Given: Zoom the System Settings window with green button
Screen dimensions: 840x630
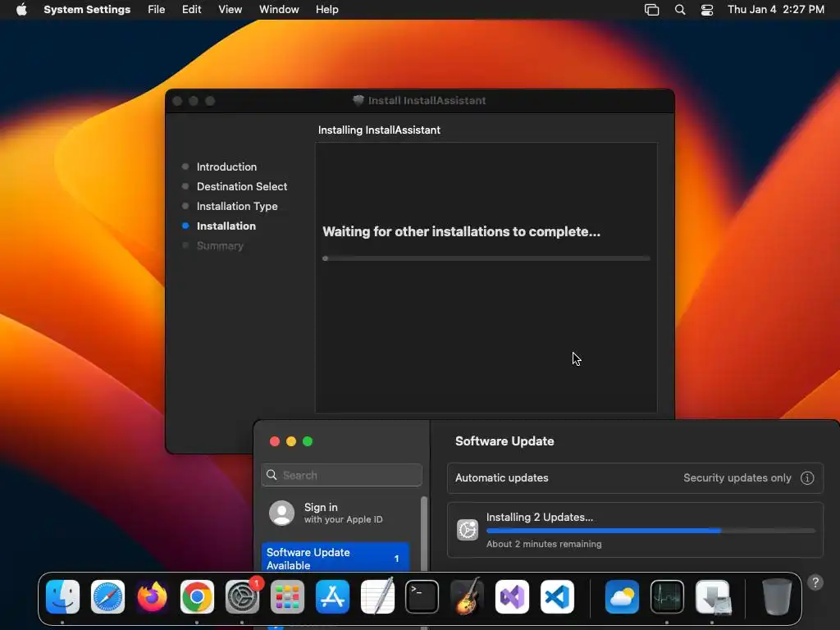Looking at the screenshot, I should click(308, 441).
